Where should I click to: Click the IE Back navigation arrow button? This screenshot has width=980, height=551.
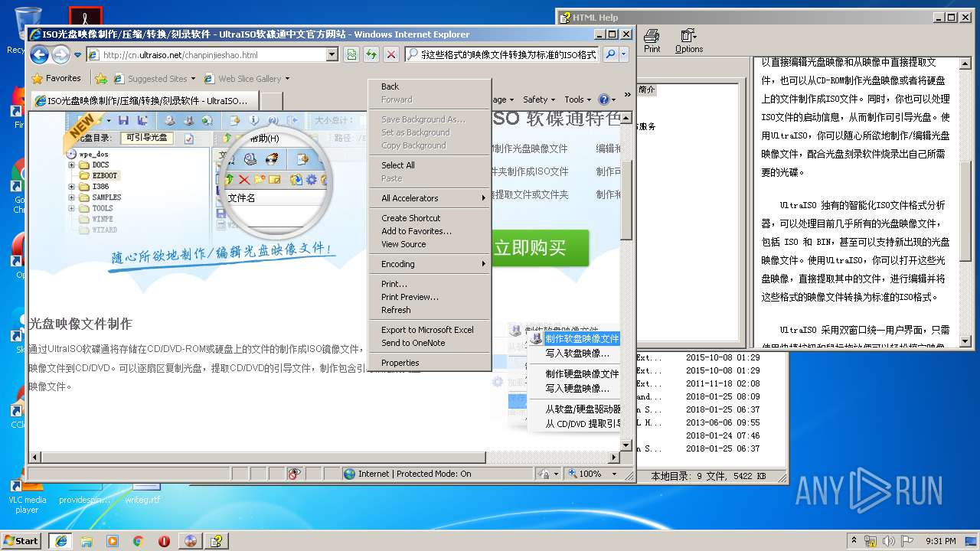point(40,54)
